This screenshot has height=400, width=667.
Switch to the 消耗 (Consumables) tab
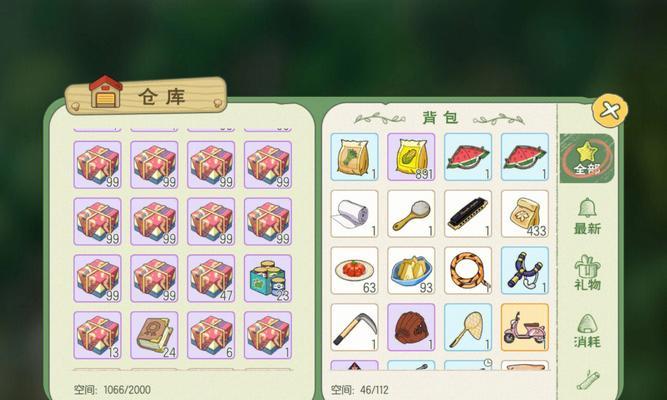pos(587,331)
